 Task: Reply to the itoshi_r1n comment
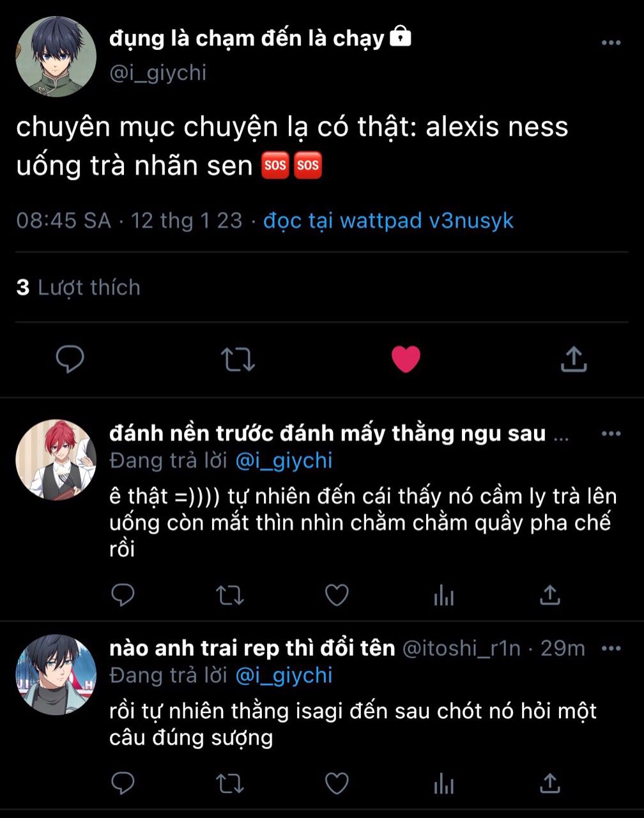(123, 783)
